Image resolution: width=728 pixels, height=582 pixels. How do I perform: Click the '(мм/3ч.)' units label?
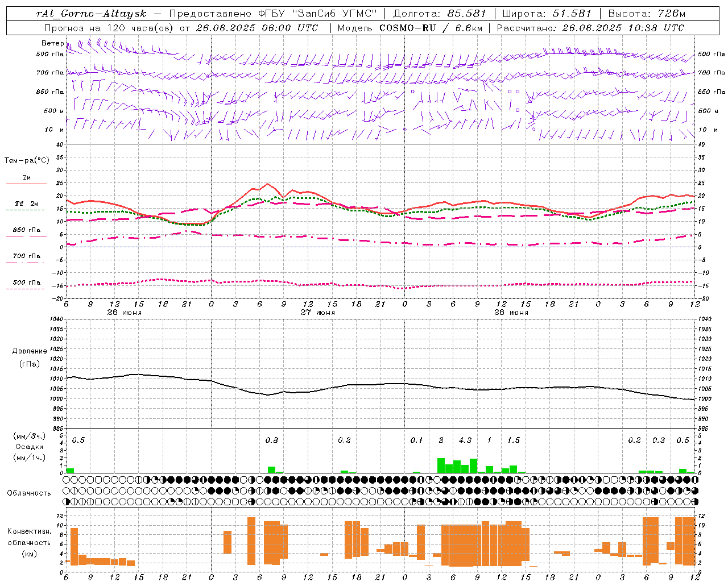29,436
